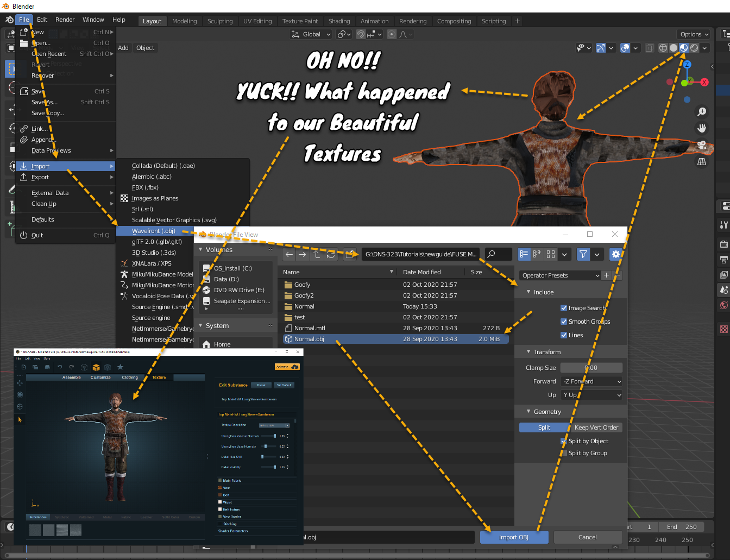
Task: Collapse the Volumes panel in File View
Action: (x=200, y=250)
